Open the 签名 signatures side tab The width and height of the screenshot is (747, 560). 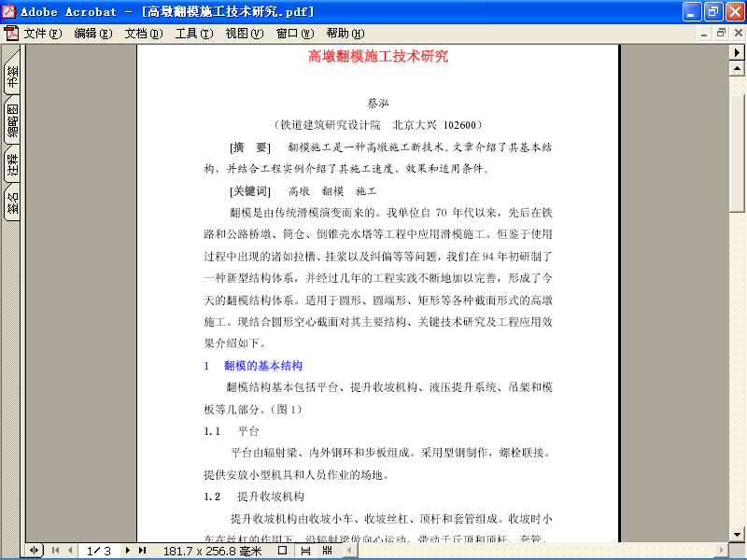click(12, 203)
